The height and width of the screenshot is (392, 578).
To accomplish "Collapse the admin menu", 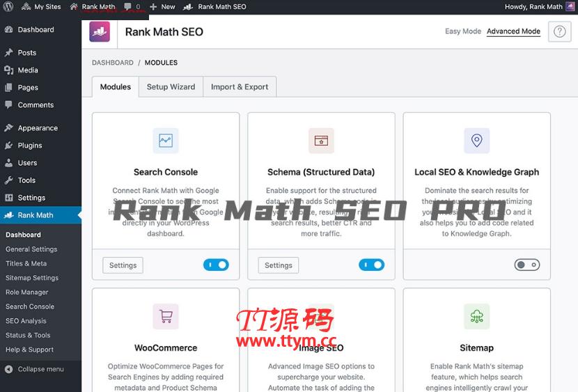I will pyautogui.click(x=35, y=369).
